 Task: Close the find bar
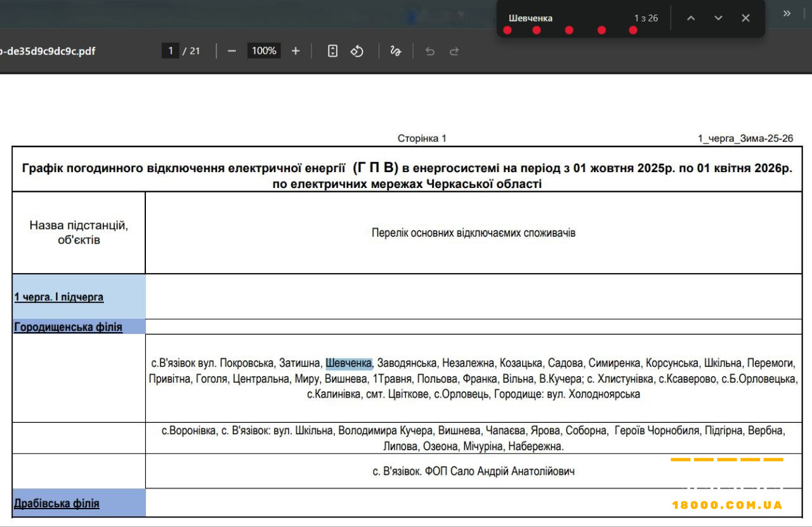(745, 18)
